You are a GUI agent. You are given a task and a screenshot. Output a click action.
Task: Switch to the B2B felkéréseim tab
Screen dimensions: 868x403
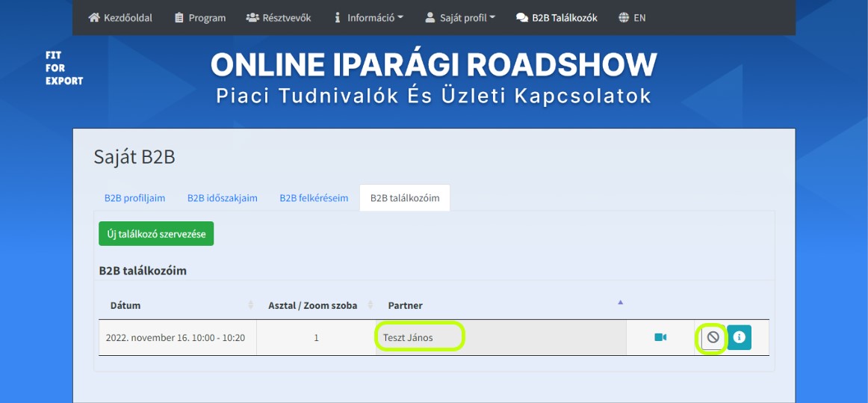point(313,198)
